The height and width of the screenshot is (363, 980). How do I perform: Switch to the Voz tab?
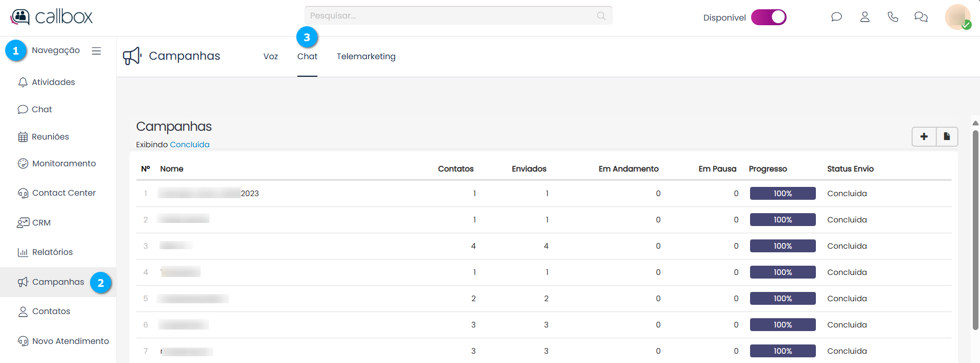click(271, 57)
